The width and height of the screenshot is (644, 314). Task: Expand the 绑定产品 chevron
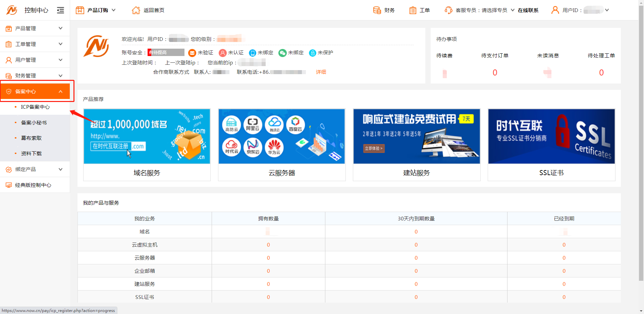[61, 169]
